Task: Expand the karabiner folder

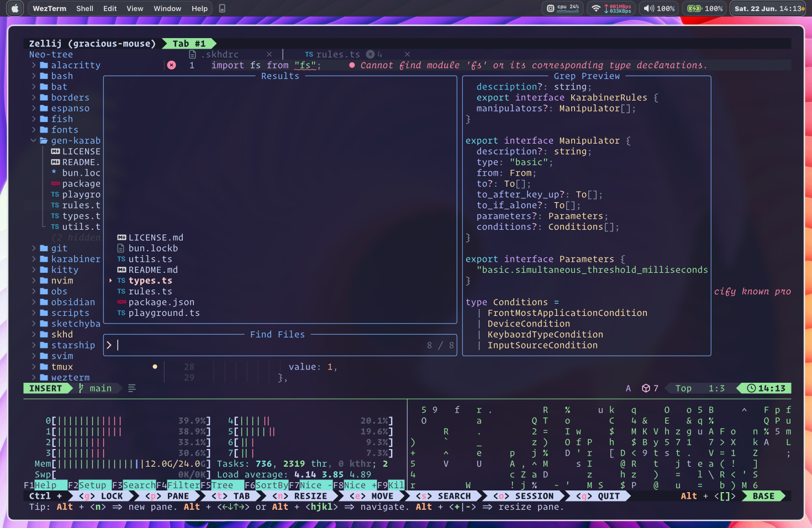Action: click(34, 259)
